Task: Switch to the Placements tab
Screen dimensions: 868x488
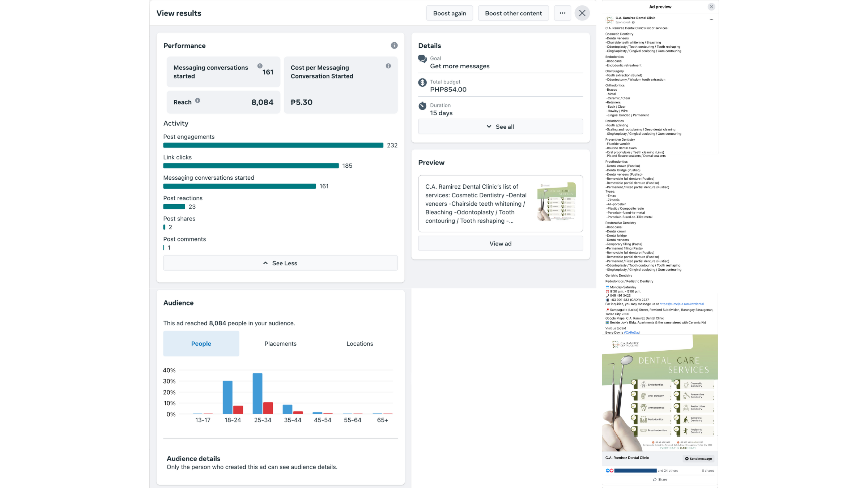Action: [280, 344]
